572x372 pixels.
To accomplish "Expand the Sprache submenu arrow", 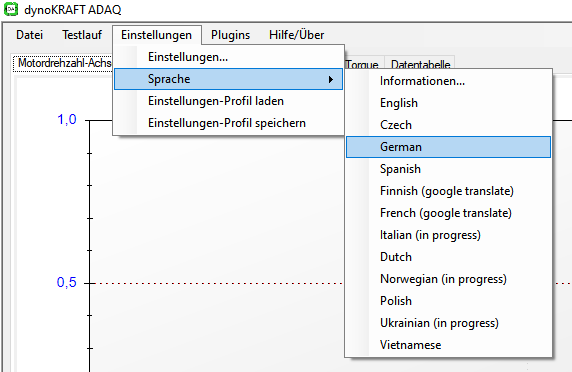I will pyautogui.click(x=331, y=79).
